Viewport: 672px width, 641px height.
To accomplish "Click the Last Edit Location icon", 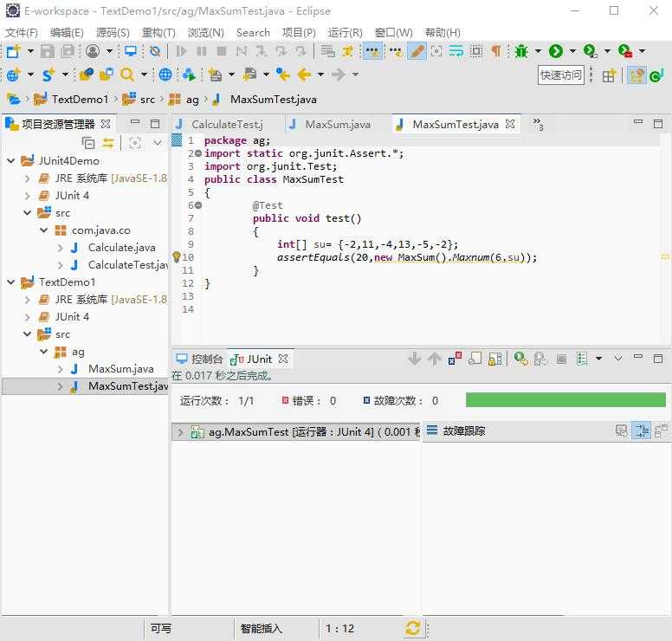I will pos(282,74).
